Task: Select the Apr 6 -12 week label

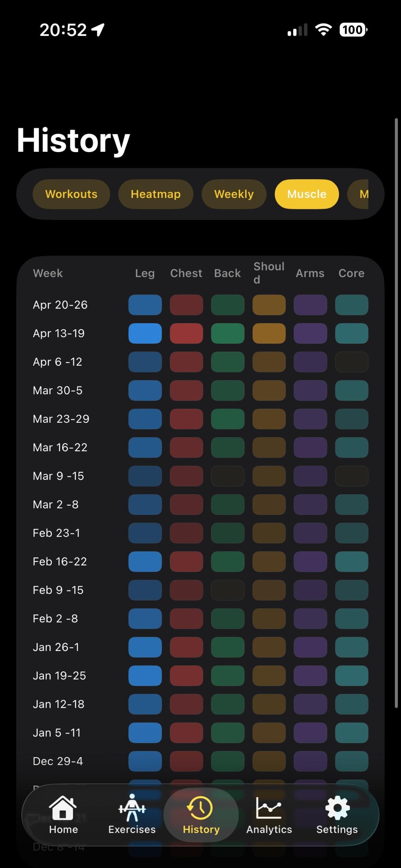Action: (x=57, y=362)
